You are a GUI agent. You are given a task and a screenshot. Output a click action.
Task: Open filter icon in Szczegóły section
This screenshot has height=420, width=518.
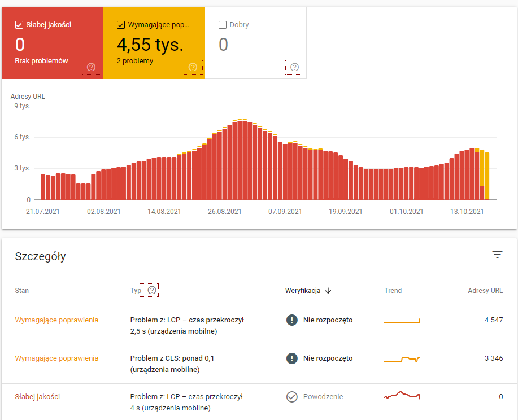click(x=497, y=255)
